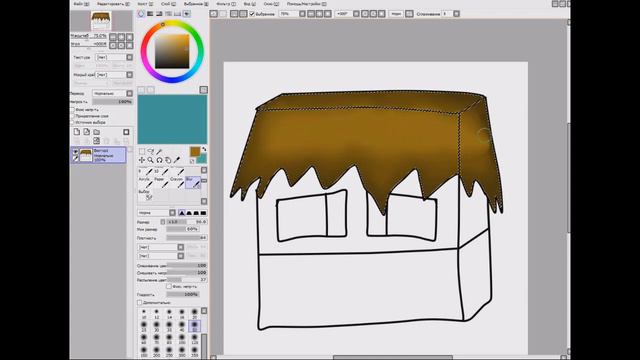Open the Холст menu
Screen dimensions: 640x360
(145, 4)
